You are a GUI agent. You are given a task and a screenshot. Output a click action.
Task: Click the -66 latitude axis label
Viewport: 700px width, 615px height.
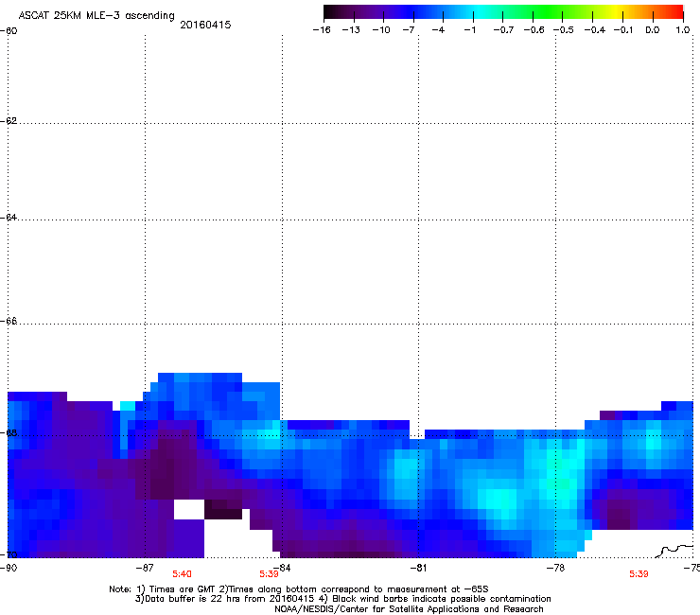coord(9,322)
